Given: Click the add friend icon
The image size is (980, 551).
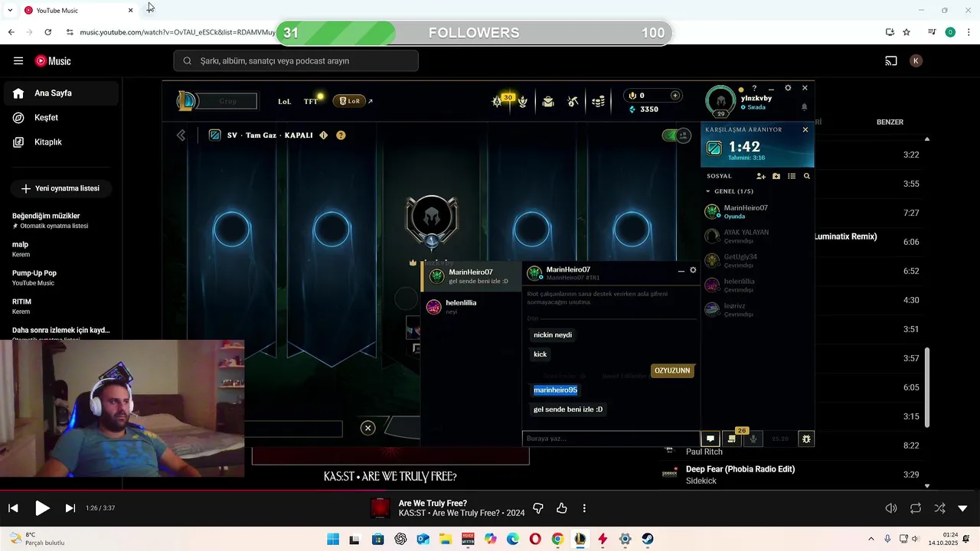Looking at the screenshot, I should click(761, 176).
